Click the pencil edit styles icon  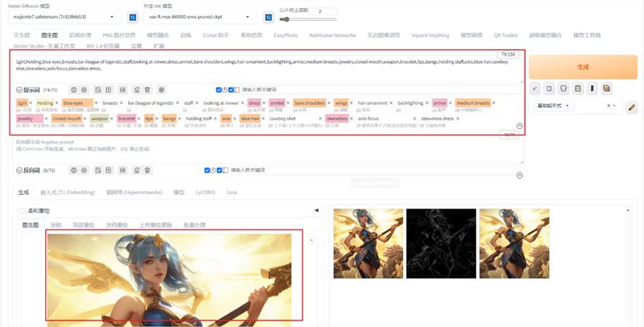pos(632,107)
